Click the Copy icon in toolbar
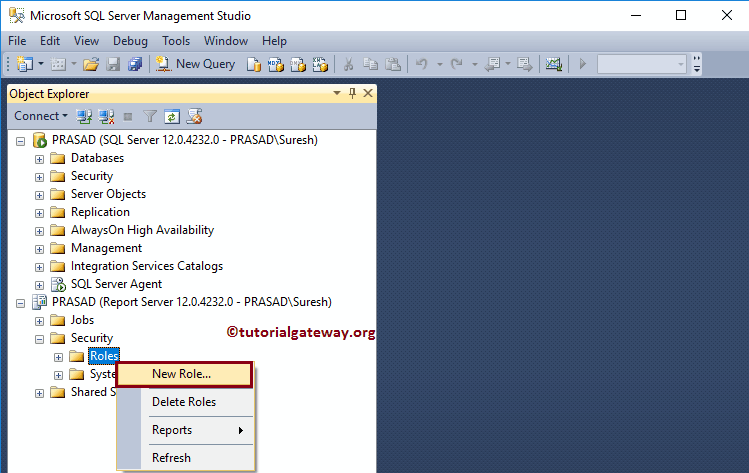 [370, 64]
